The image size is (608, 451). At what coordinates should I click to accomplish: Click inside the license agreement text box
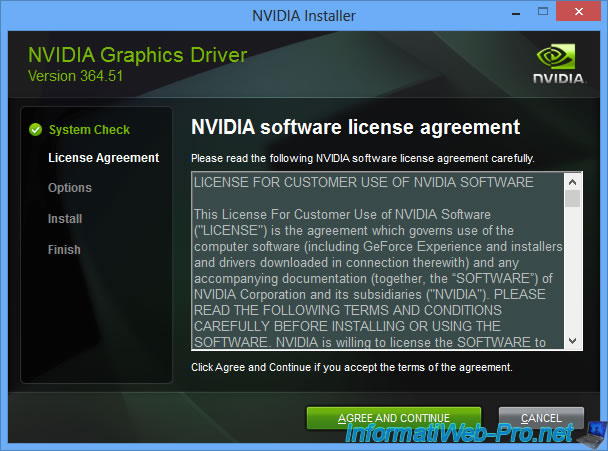pos(377,261)
